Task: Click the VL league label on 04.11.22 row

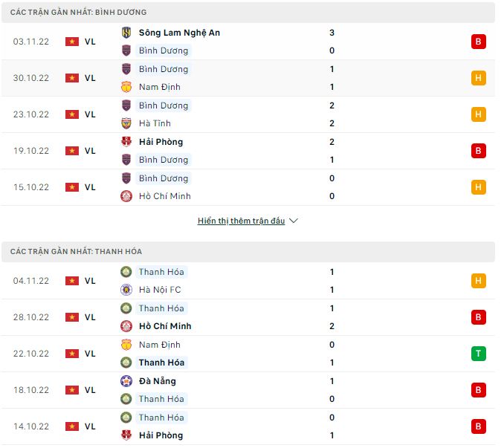Action: (x=90, y=281)
